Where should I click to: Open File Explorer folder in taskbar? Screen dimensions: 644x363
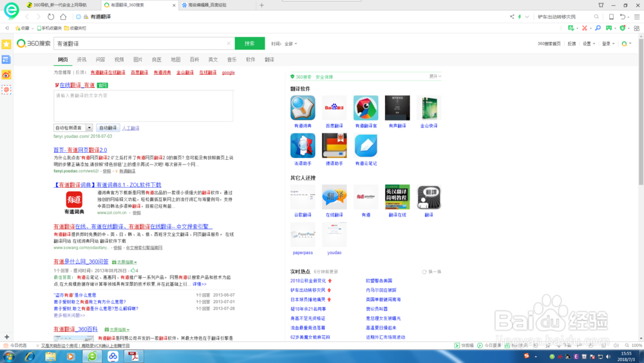50,356
